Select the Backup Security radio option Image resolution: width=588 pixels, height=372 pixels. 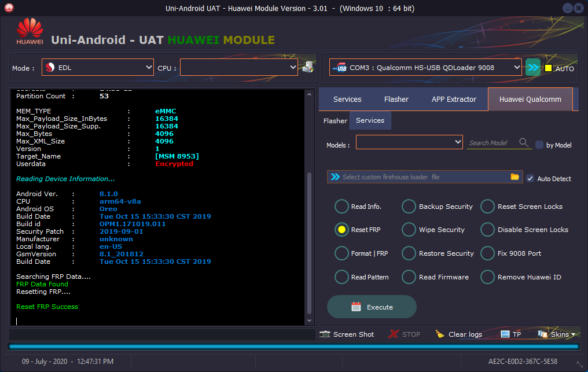point(409,207)
